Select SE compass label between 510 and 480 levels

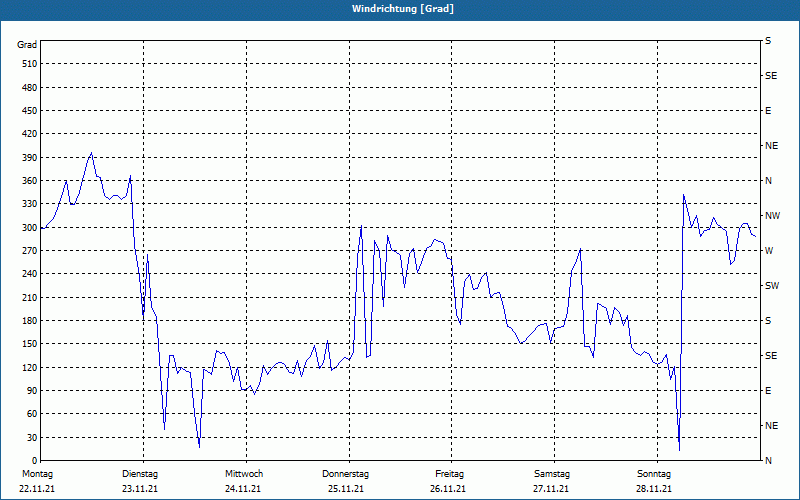coord(771,76)
